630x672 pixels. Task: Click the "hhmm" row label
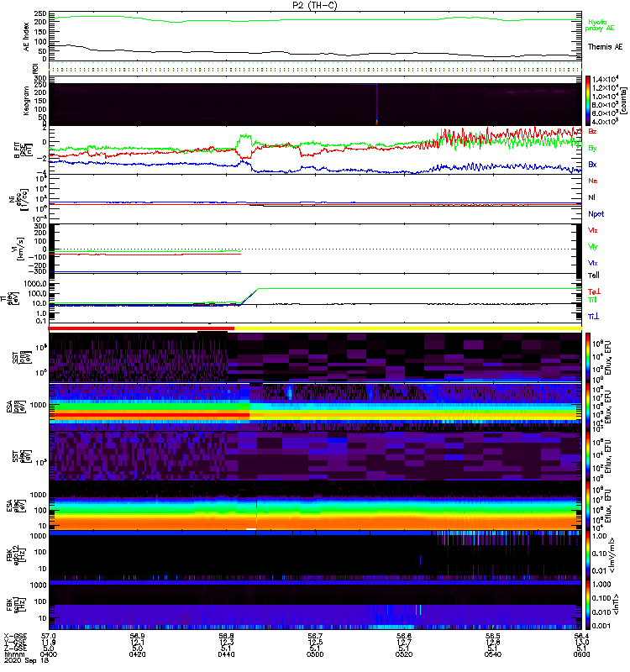15,655
